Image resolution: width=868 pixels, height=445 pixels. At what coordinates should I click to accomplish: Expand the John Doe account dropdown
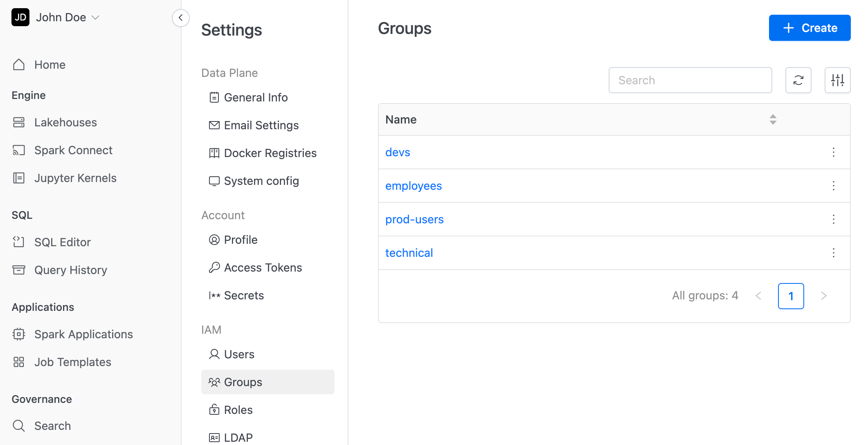95,17
